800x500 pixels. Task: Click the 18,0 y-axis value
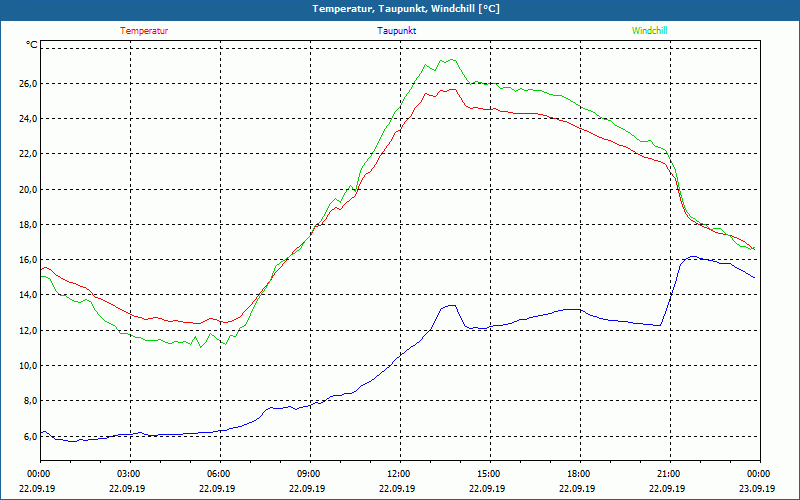[x=28, y=224]
